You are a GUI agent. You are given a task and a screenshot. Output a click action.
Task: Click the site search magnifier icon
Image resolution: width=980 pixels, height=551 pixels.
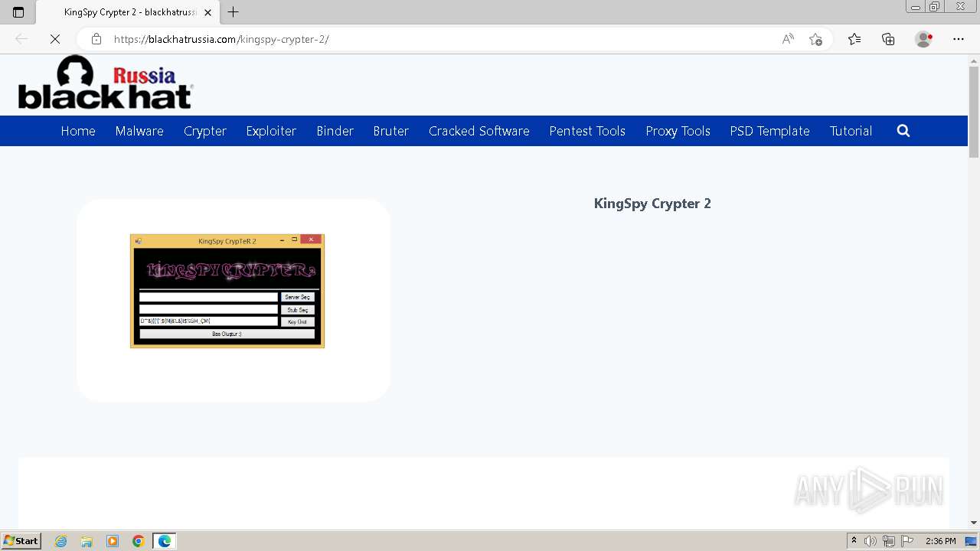(x=903, y=131)
